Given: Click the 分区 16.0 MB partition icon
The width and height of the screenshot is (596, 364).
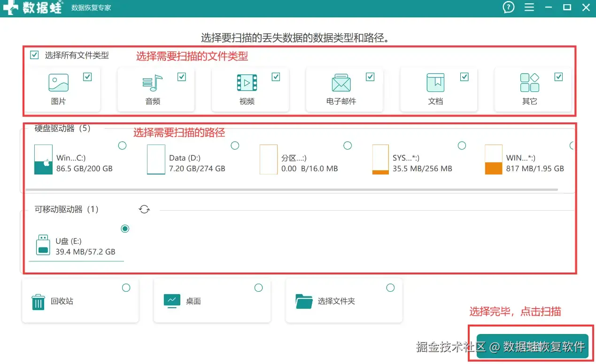Looking at the screenshot, I should coord(269,159).
